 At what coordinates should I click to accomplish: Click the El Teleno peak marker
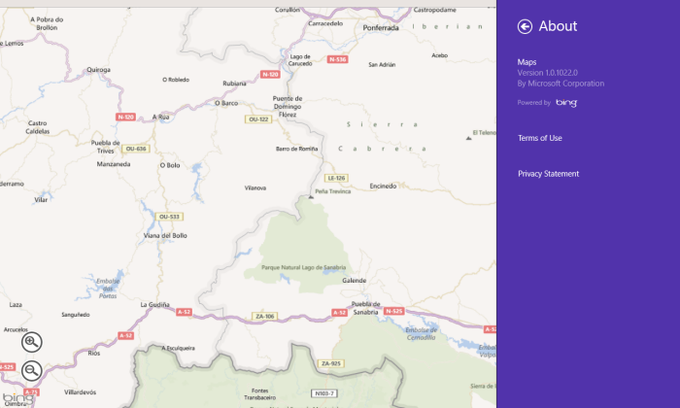click(468, 138)
